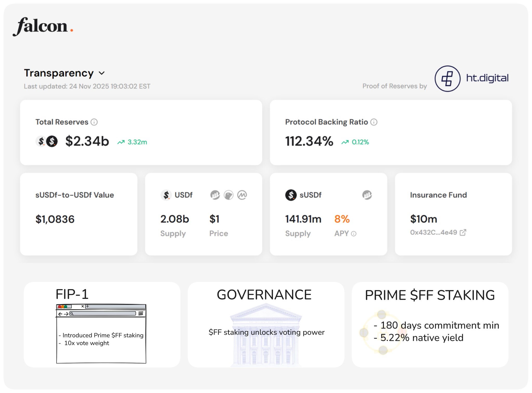Viewport: 532px width, 393px height.
Task: Open the PRIME $FF STAKING card
Action: click(430, 324)
